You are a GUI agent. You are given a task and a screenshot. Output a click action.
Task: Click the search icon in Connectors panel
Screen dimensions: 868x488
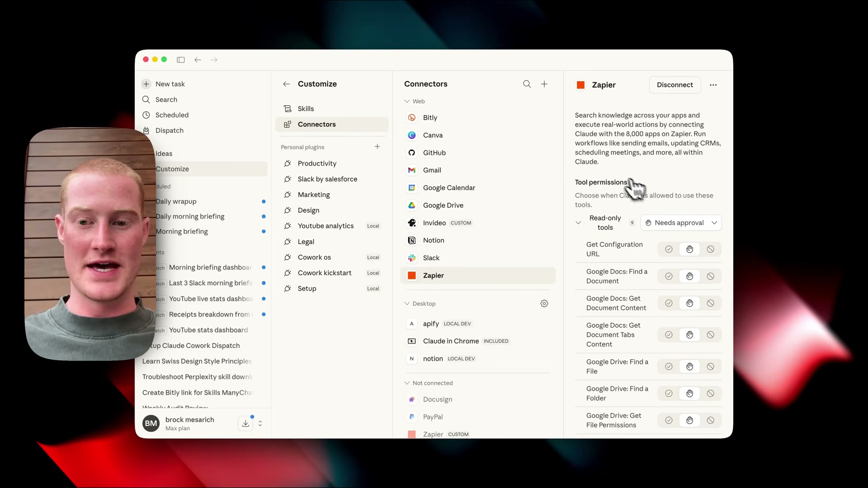point(527,84)
